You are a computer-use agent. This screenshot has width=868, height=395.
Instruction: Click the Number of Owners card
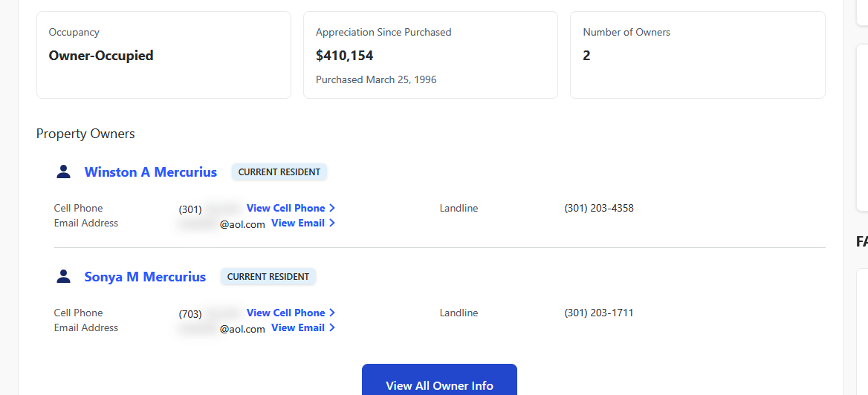tap(697, 55)
